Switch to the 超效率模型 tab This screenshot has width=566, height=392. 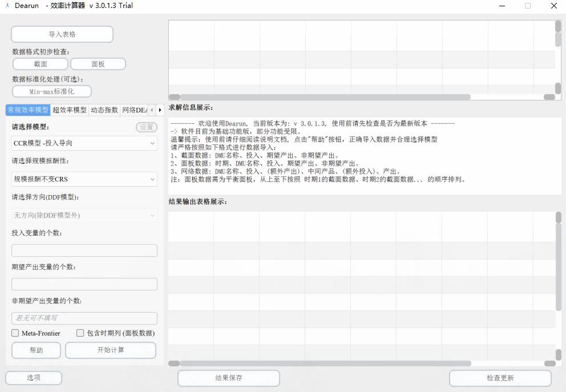(69, 110)
